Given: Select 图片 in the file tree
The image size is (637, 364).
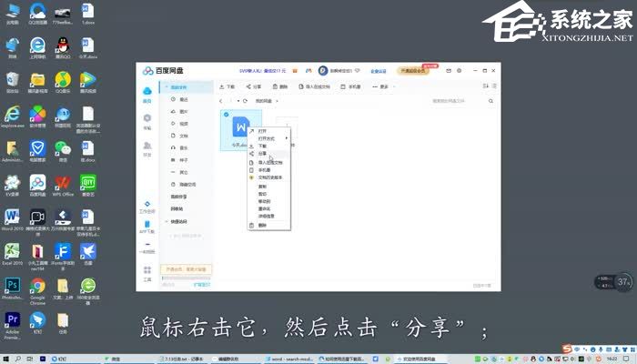Looking at the screenshot, I should (186, 111).
